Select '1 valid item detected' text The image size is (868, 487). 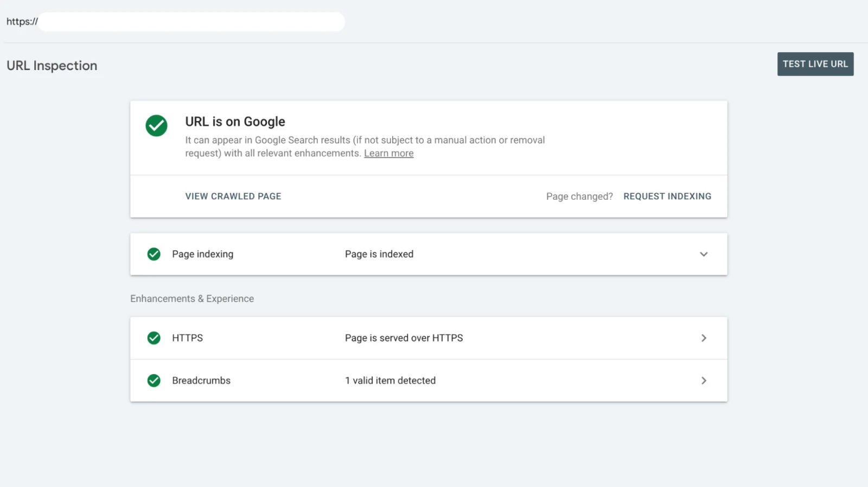click(x=391, y=381)
